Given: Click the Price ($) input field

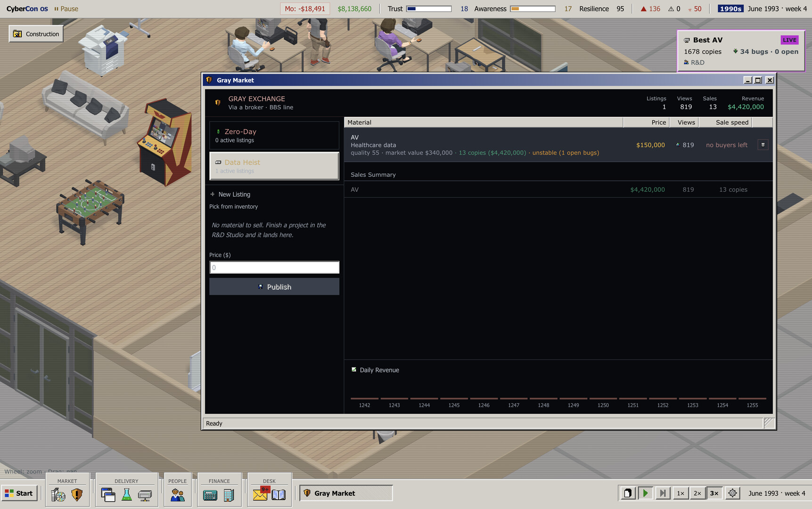Looking at the screenshot, I should 274,268.
